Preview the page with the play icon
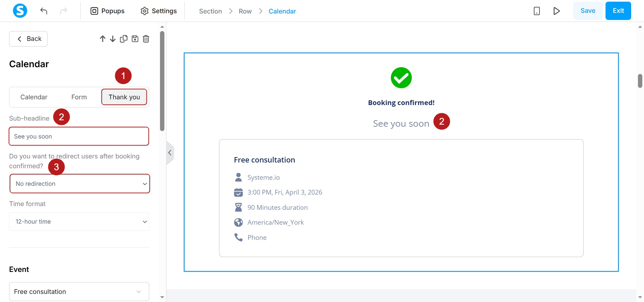The image size is (644, 302). [557, 11]
